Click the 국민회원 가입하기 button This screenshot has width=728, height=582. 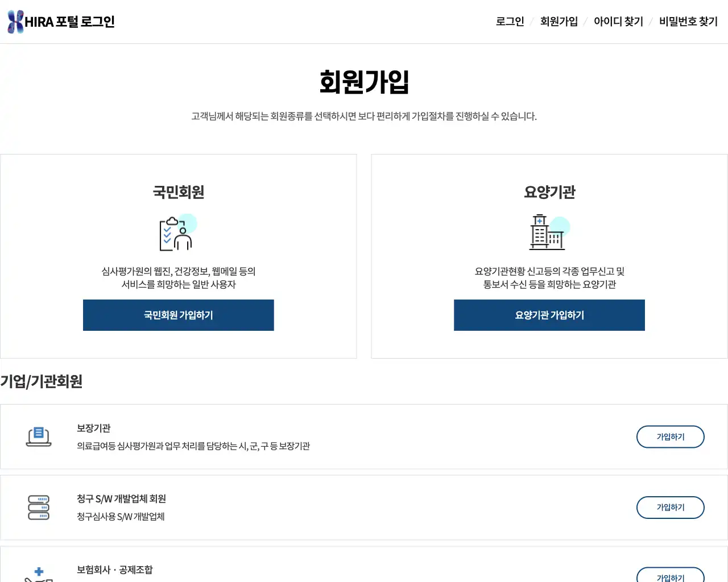point(179,315)
